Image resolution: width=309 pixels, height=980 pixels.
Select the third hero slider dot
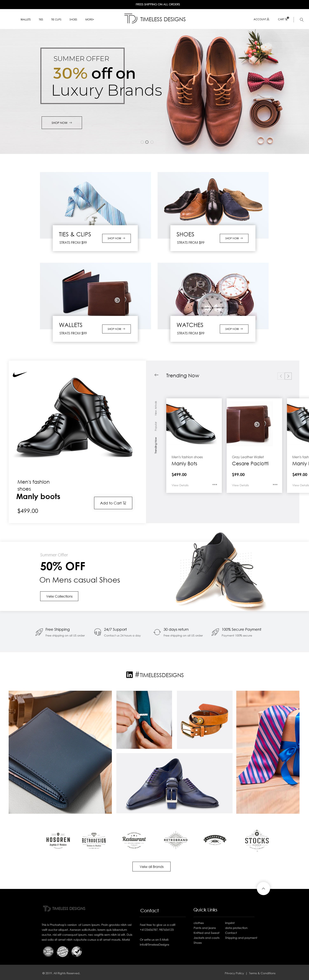pyautogui.click(x=152, y=142)
